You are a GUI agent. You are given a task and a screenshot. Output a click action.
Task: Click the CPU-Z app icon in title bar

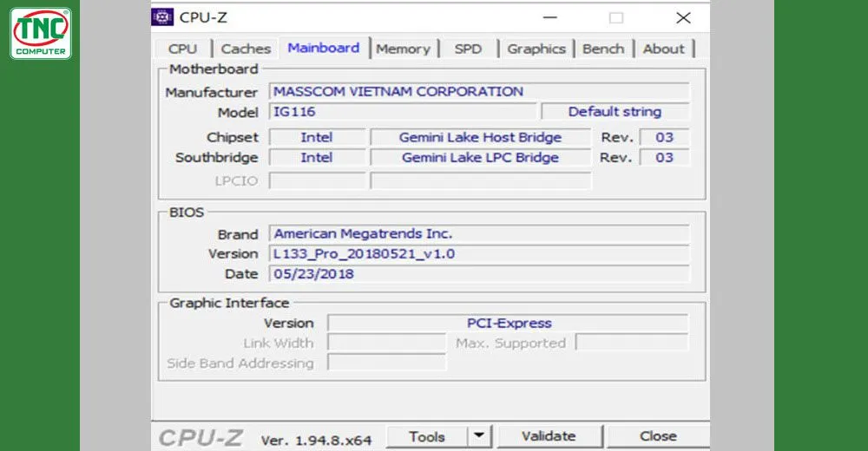click(162, 17)
